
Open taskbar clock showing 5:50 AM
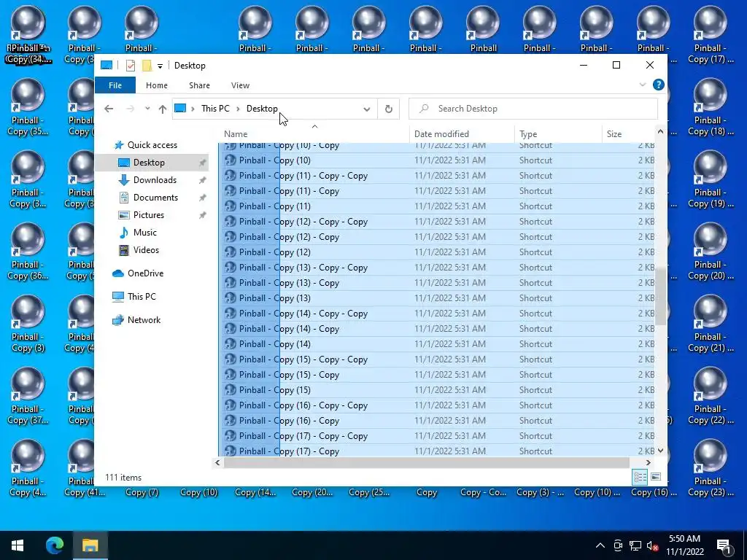[684, 545]
